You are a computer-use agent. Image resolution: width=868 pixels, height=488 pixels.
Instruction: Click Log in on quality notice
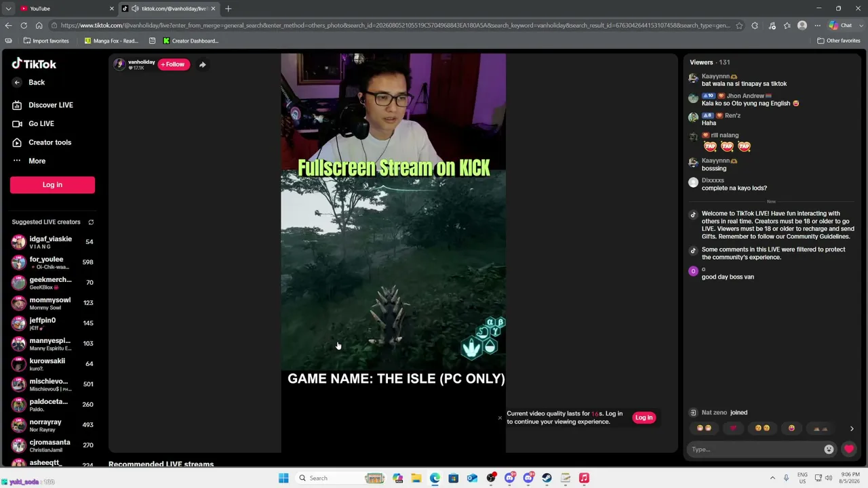(644, 418)
